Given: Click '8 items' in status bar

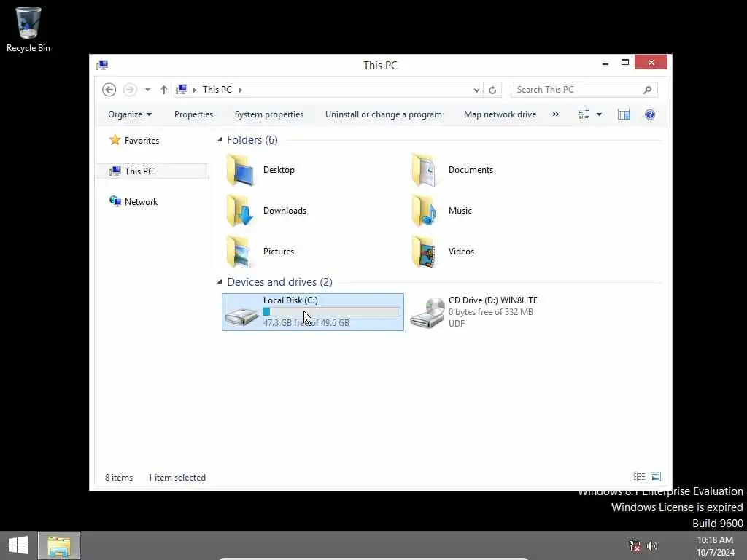Looking at the screenshot, I should tap(119, 478).
